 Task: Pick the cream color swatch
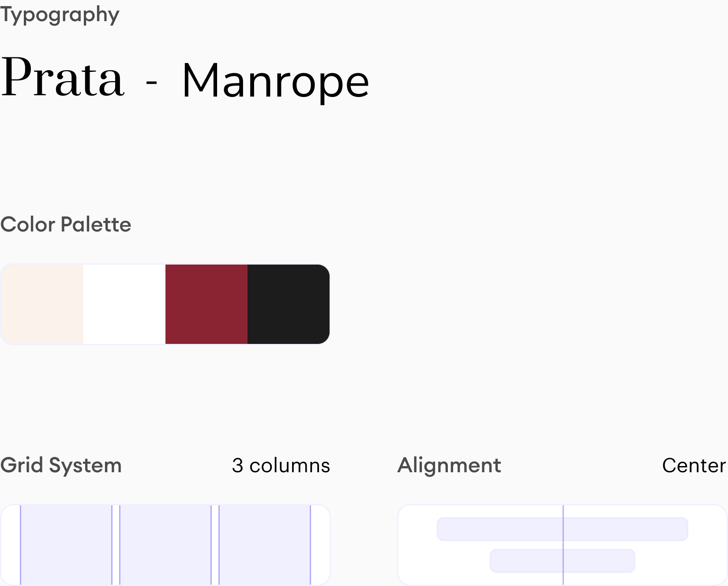click(x=42, y=304)
